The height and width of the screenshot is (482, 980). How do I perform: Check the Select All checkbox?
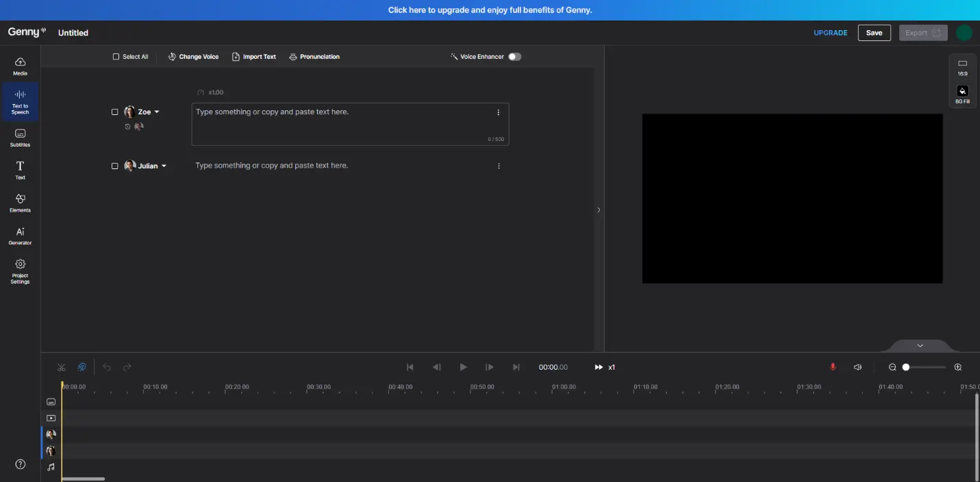116,57
